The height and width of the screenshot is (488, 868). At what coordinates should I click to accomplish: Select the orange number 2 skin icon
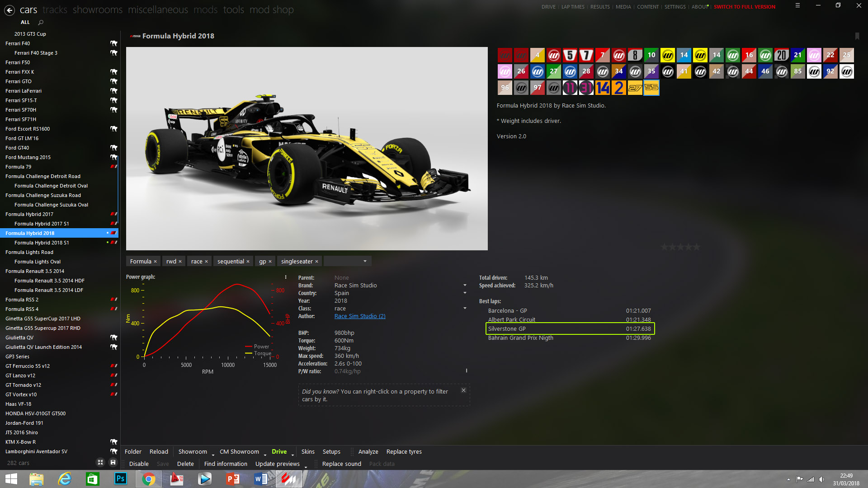tap(619, 88)
